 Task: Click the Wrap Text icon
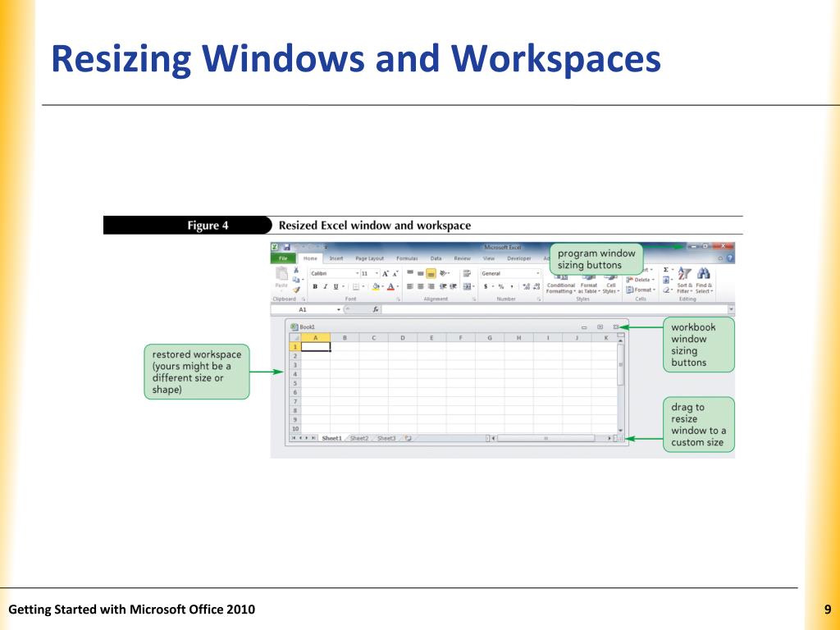(x=467, y=273)
